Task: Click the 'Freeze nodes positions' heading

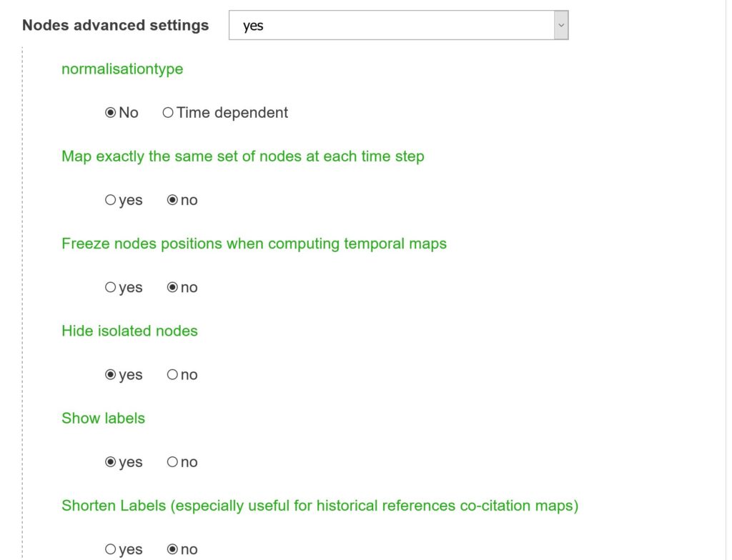Action: coord(254,244)
